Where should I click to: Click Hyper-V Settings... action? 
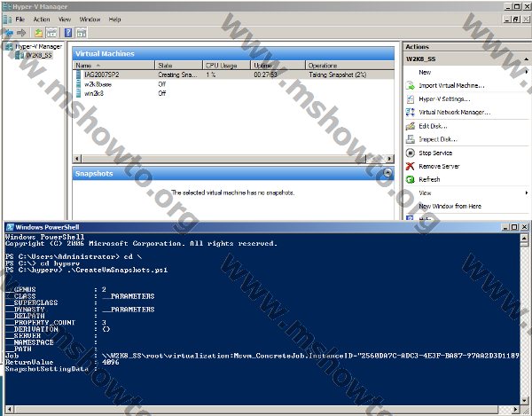tap(444, 99)
